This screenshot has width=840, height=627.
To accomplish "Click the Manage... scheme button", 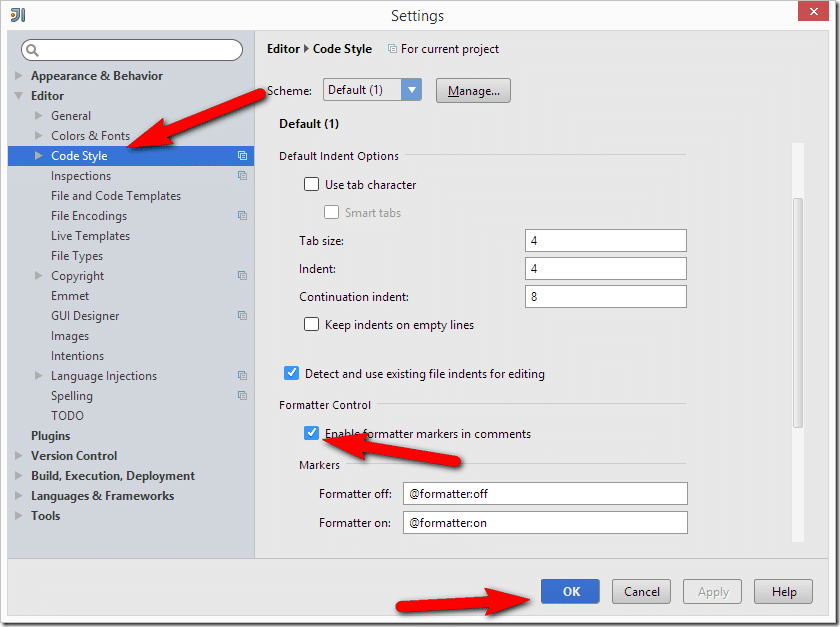I will (473, 91).
